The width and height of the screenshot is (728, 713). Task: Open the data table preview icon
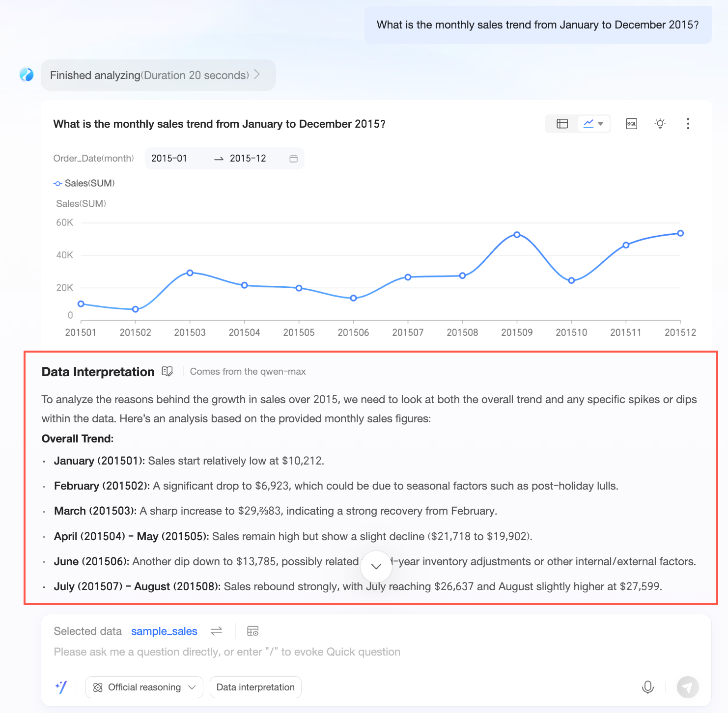pos(252,631)
